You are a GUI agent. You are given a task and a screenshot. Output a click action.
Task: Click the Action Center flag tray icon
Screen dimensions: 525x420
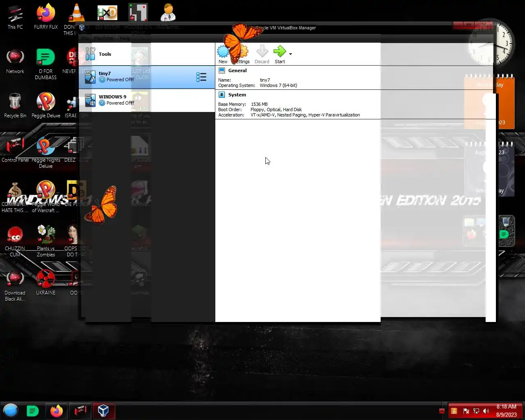click(x=466, y=411)
